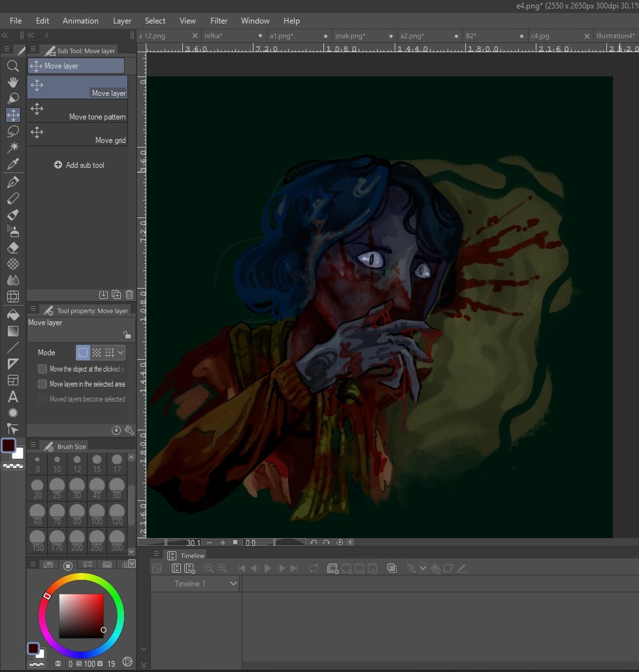Select the Decoration pattern tool
Screen dimensions: 639x672
[x=13, y=264]
